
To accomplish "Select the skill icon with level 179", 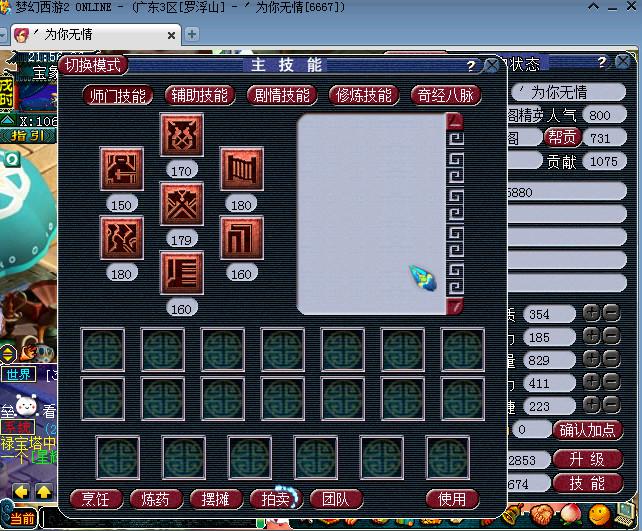I will click(182, 204).
